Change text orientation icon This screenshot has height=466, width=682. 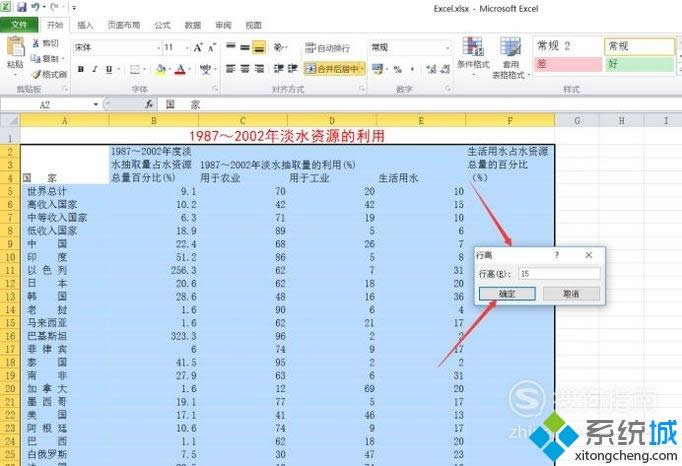(x=278, y=47)
